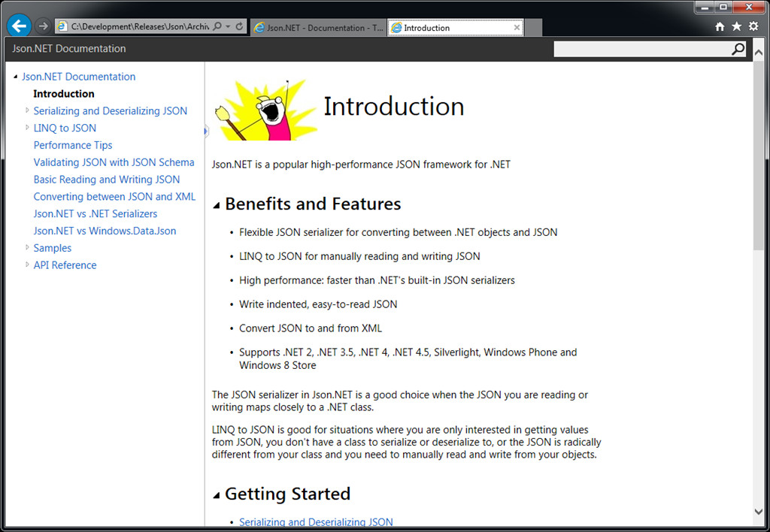Open Converting between JSON and XML

tap(114, 197)
